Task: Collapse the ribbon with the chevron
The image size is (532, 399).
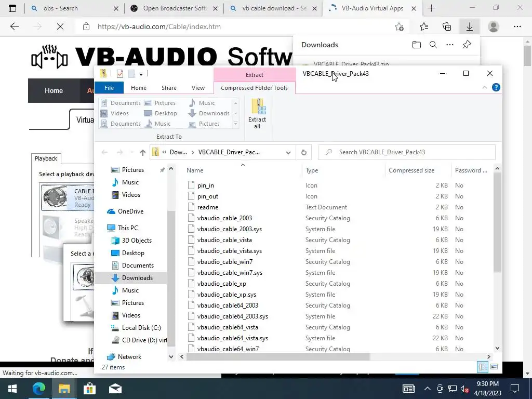Action: [485, 87]
